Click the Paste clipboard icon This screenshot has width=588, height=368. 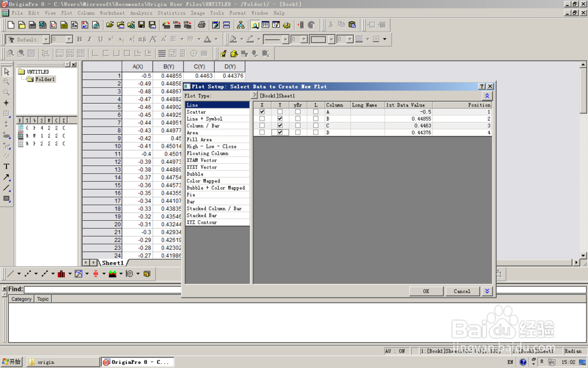(352, 25)
